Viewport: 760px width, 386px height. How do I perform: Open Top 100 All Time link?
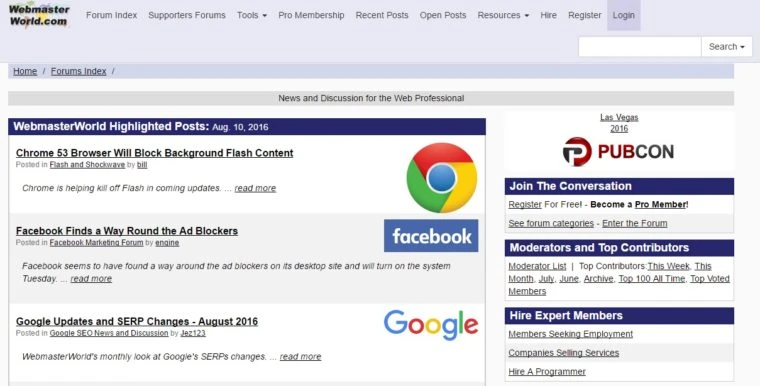[652, 279]
